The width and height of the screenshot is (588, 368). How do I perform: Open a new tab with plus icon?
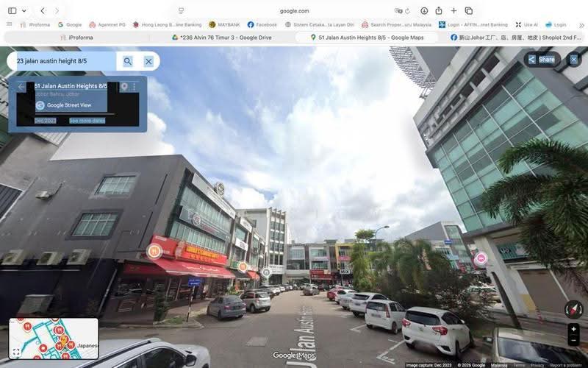point(453,11)
